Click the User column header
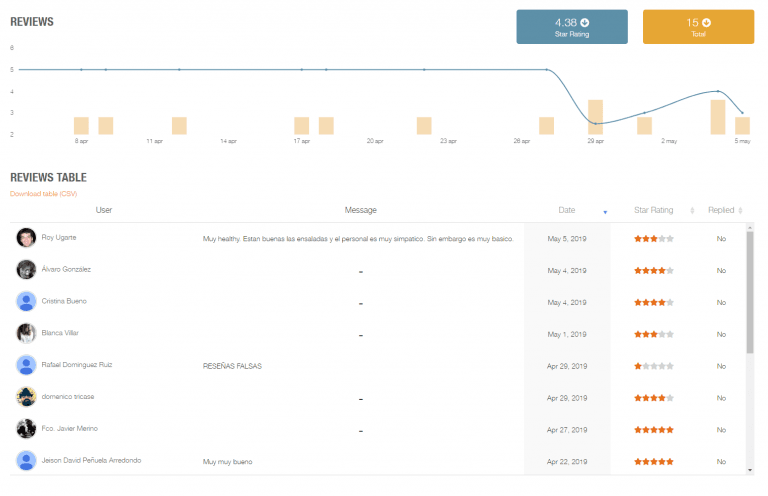The width and height of the screenshot is (768, 496). 104,210
